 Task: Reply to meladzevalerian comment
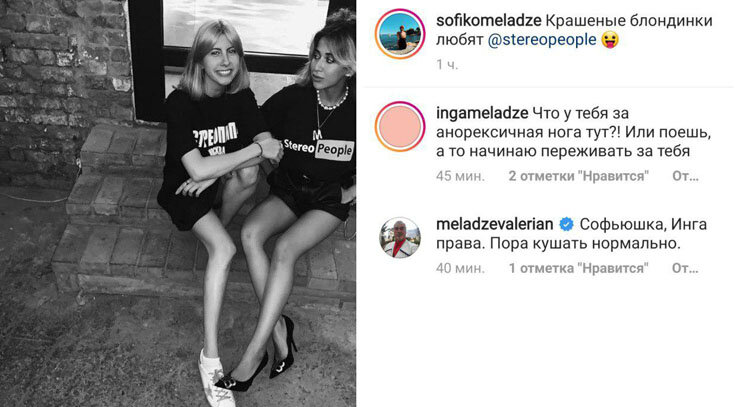(685, 268)
